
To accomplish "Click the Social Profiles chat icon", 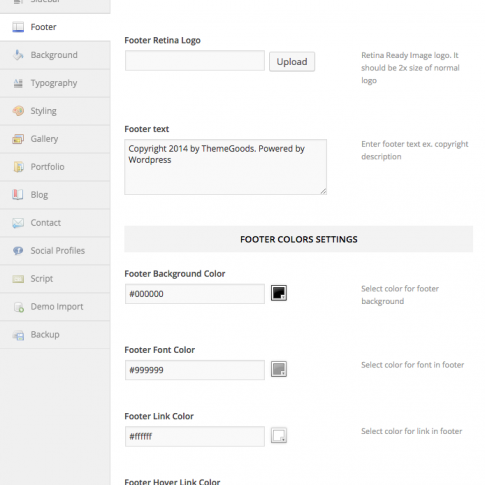I will pos(18,251).
